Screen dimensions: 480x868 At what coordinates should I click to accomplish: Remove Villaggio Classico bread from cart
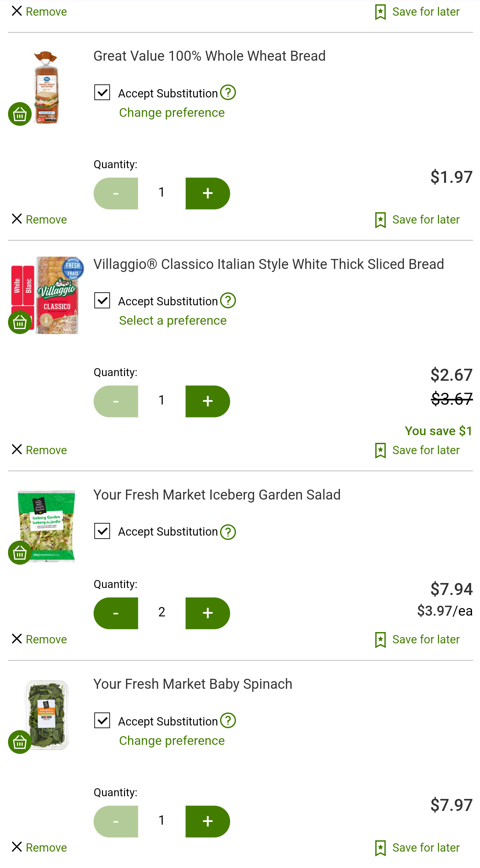(x=39, y=450)
